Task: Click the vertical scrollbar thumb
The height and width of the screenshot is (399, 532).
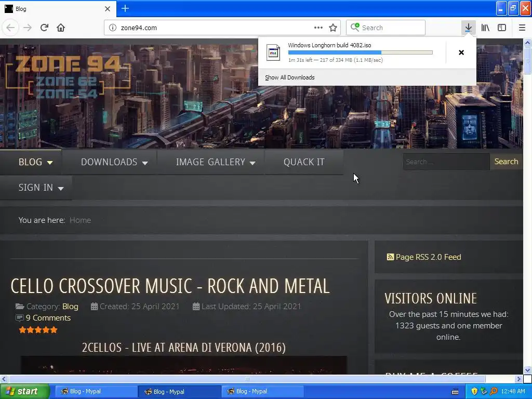Action: (527, 60)
